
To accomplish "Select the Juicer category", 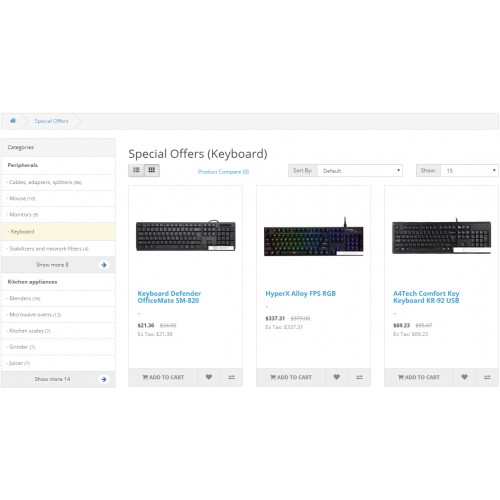I will 58,363.
